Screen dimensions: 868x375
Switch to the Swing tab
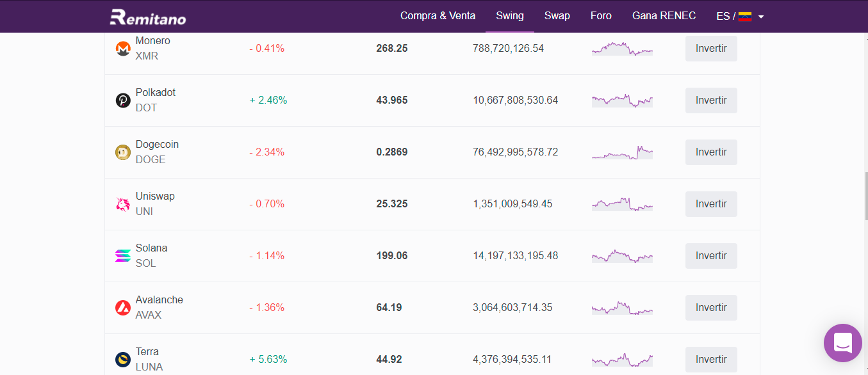(509, 16)
